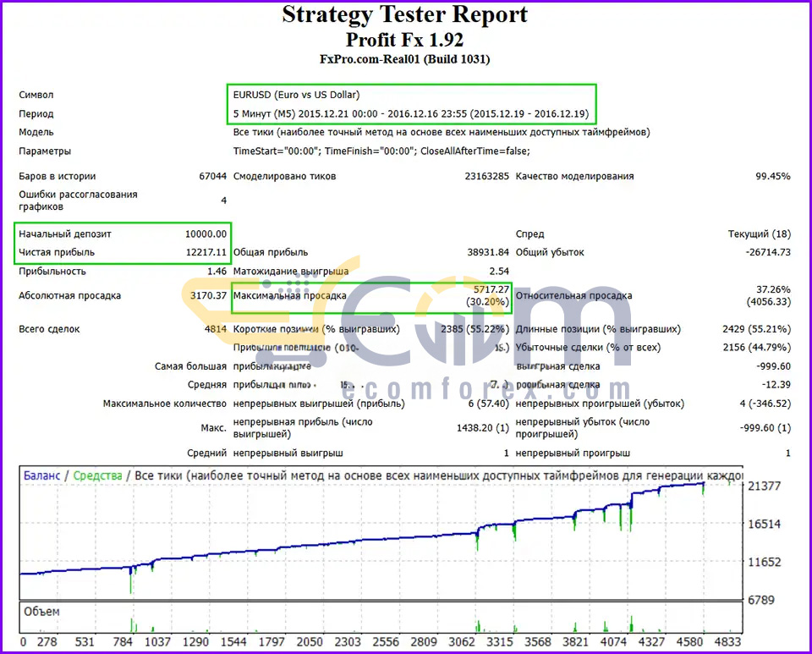Click the 38931.84 gross profit value
Image resolution: width=812 pixels, height=654 pixels.
coord(487,252)
